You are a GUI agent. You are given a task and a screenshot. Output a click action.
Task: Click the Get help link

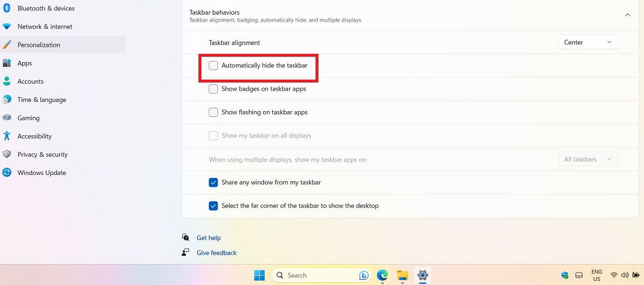(208, 238)
